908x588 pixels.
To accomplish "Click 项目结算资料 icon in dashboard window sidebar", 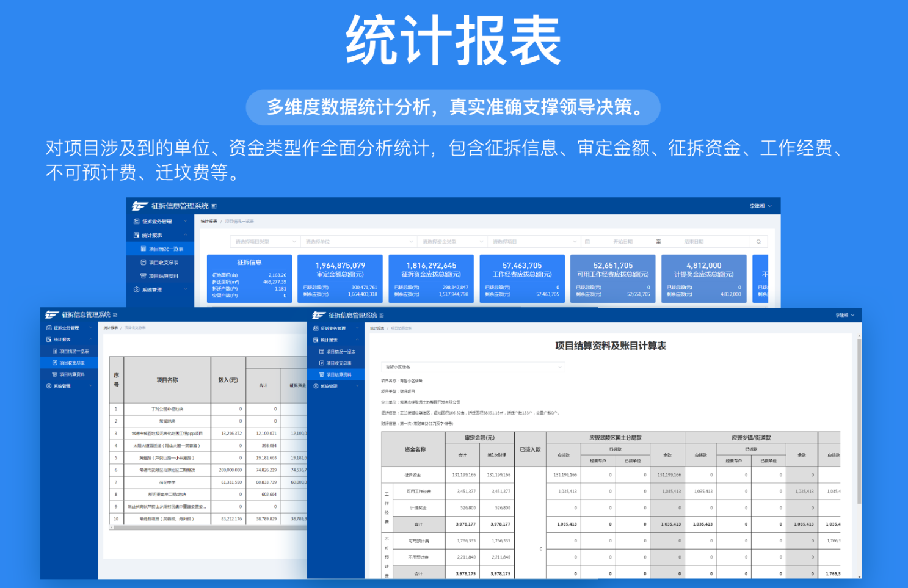I will click(143, 276).
